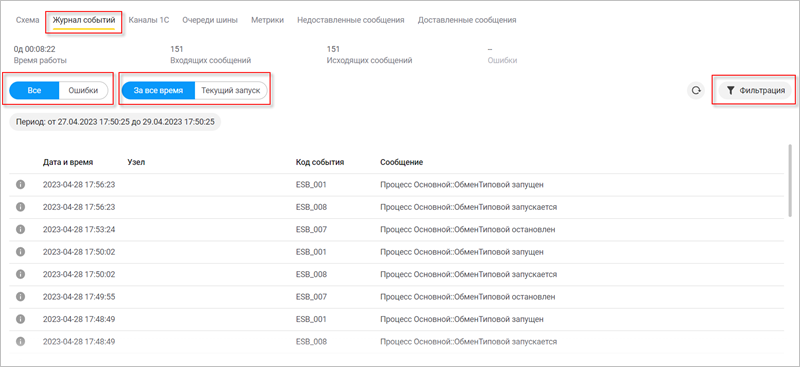
Task: Click info icon for the 17:53:24 event
Action: point(20,230)
